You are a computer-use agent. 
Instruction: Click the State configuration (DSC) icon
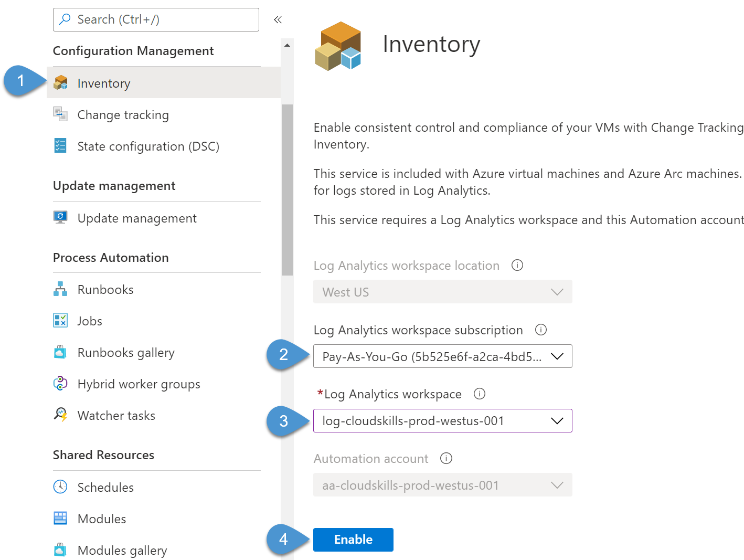coord(60,146)
